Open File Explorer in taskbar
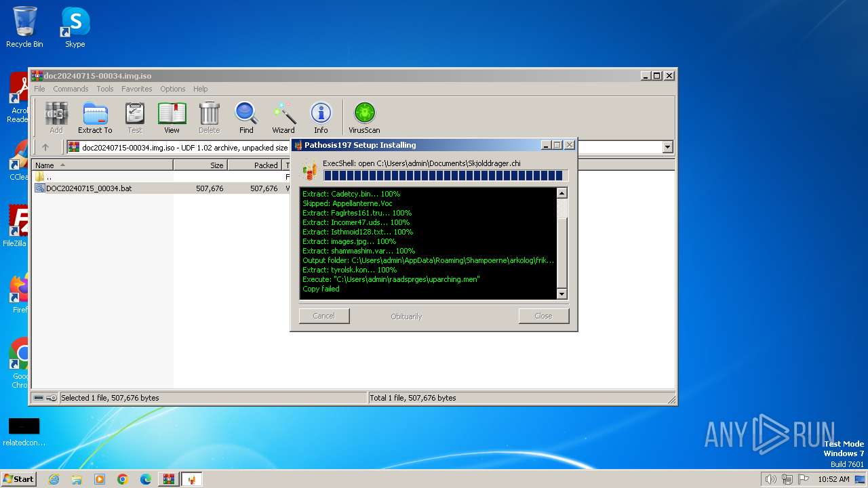868x488 pixels. pos(77,479)
